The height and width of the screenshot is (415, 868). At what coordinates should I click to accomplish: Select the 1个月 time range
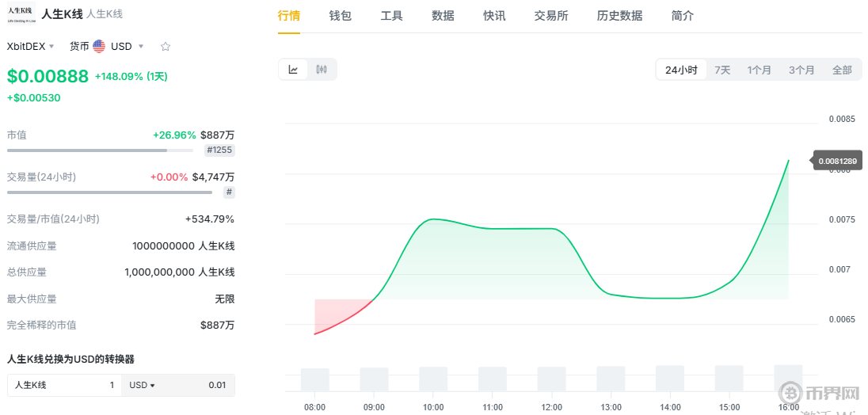point(759,70)
